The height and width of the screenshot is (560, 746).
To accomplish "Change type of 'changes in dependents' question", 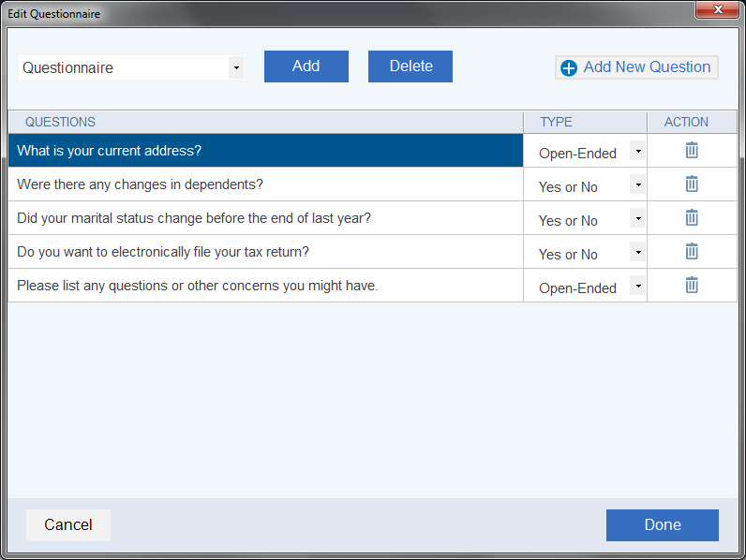I will tap(638, 184).
